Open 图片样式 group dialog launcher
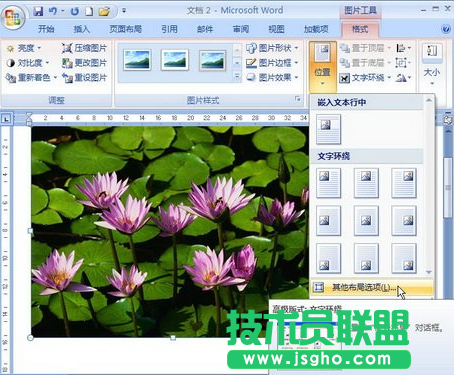This screenshot has height=375, width=454. pyautogui.click(x=297, y=99)
